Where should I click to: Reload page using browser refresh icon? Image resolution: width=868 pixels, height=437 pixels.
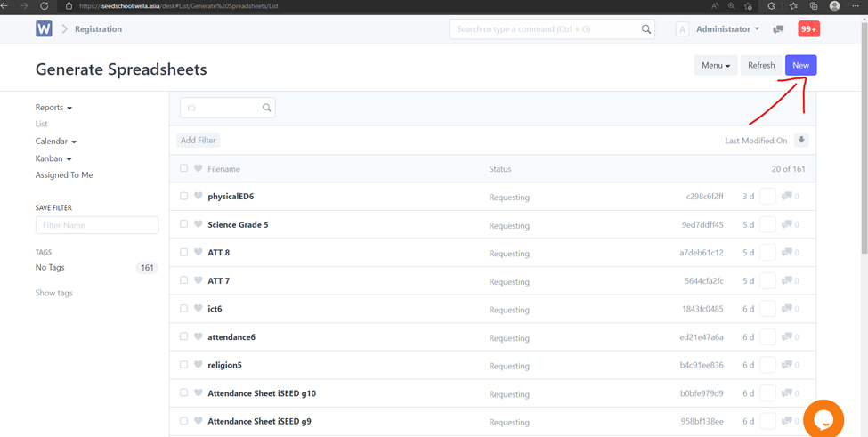tap(44, 6)
